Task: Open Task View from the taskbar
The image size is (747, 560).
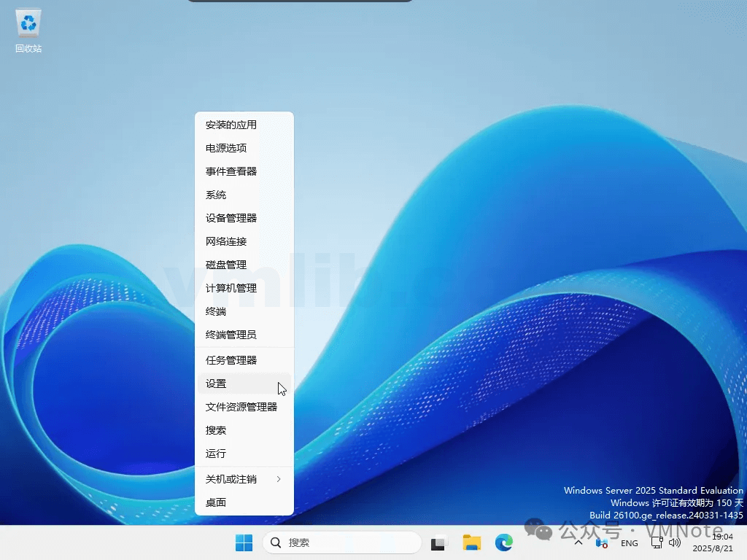Action: coord(438,542)
